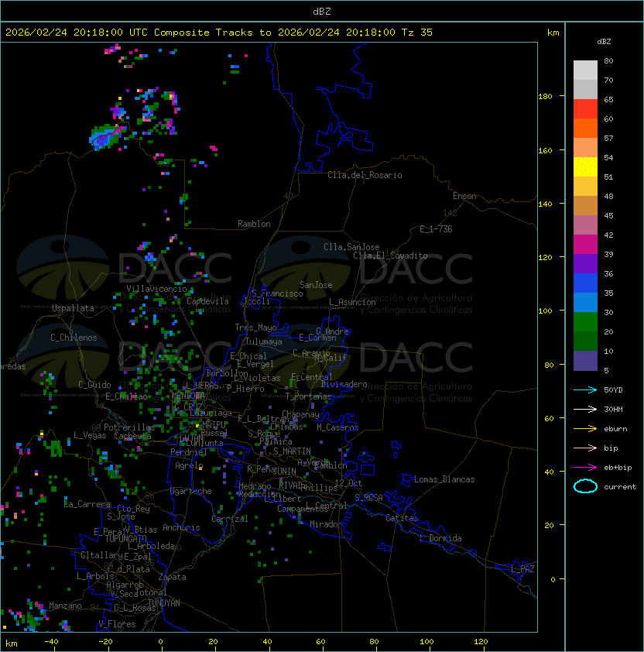Click the 'Tz 35' threshold text
This screenshot has width=644, height=652.
tap(417, 33)
